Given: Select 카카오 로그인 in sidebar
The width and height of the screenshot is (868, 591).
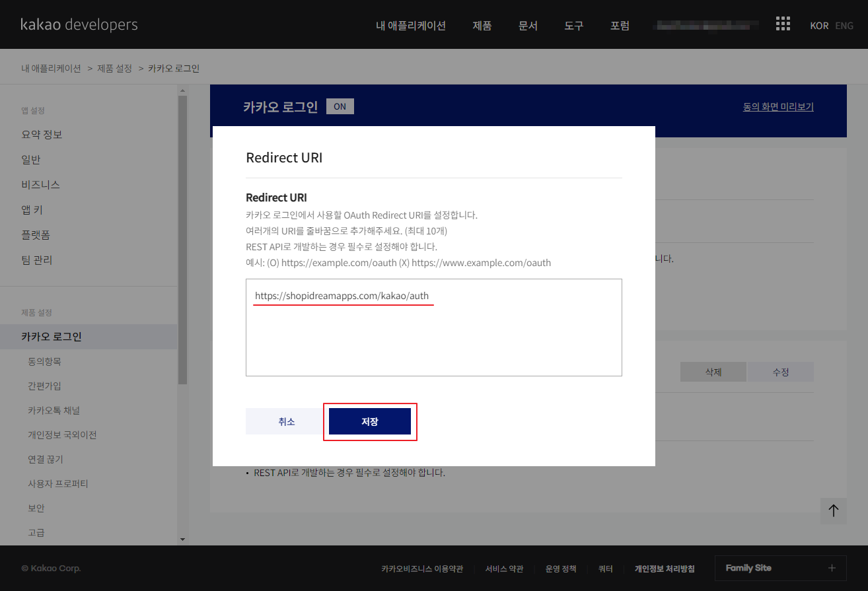Looking at the screenshot, I should point(89,337).
